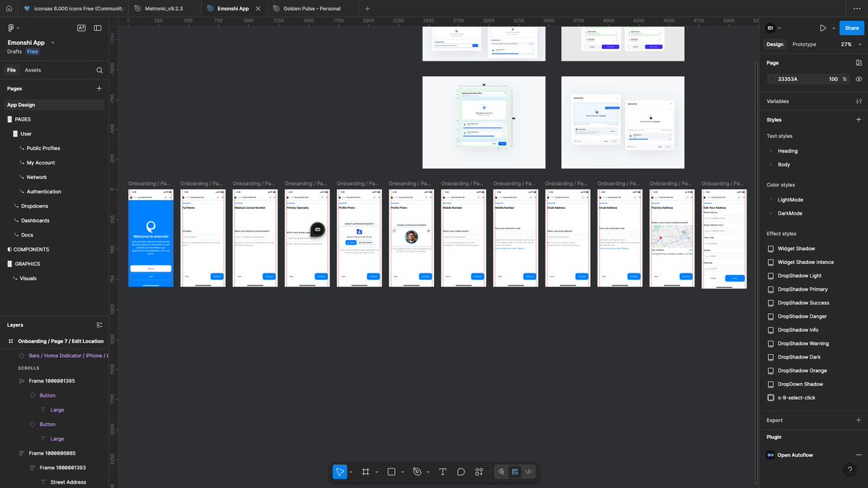The height and width of the screenshot is (488, 868).
Task: Open Move tool options dropdown
Action: [x=351, y=472]
